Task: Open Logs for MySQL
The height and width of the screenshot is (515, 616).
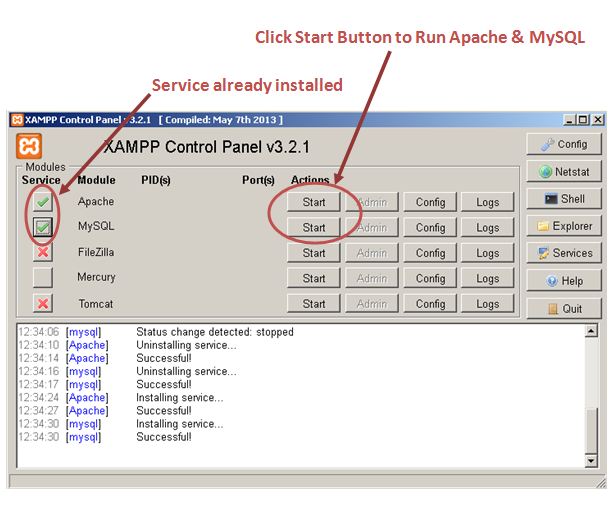Action: [x=488, y=227]
